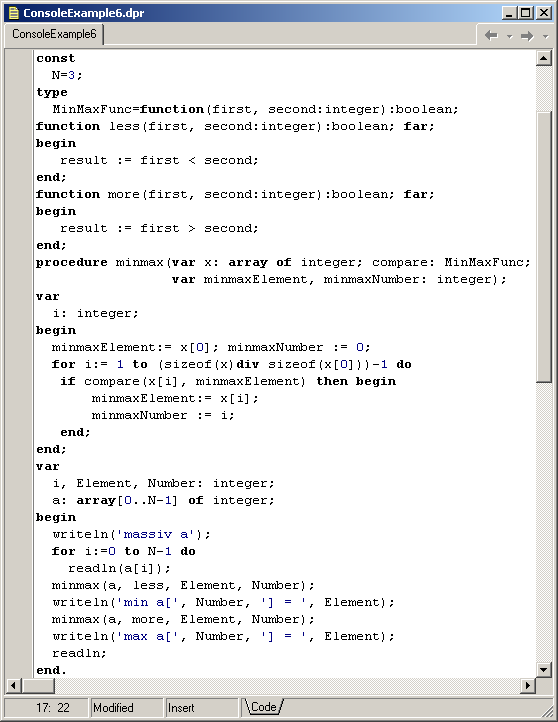Click the 'result := first > second;' line

click(159, 228)
